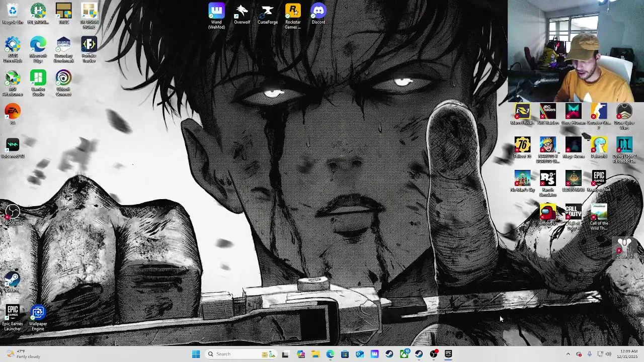
Task: Launch the Rockstar Games Launcher desktop icon
Action: (293, 17)
